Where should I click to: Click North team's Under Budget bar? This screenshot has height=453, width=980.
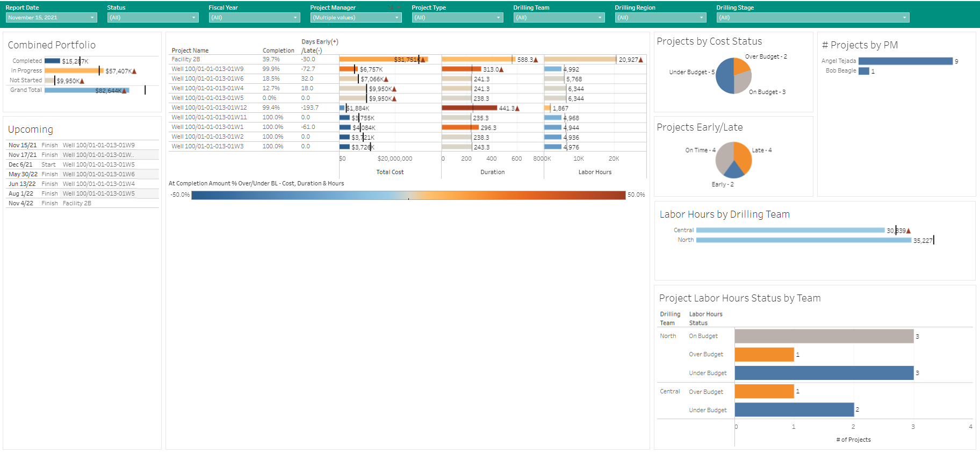[x=824, y=373]
